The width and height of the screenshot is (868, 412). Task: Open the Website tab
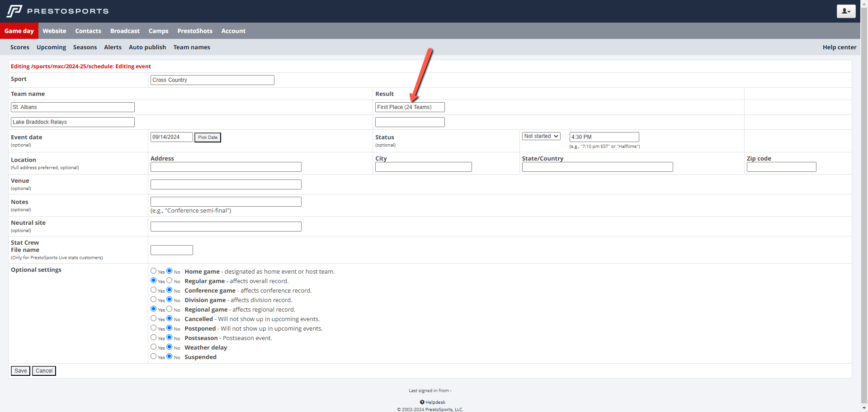point(54,31)
